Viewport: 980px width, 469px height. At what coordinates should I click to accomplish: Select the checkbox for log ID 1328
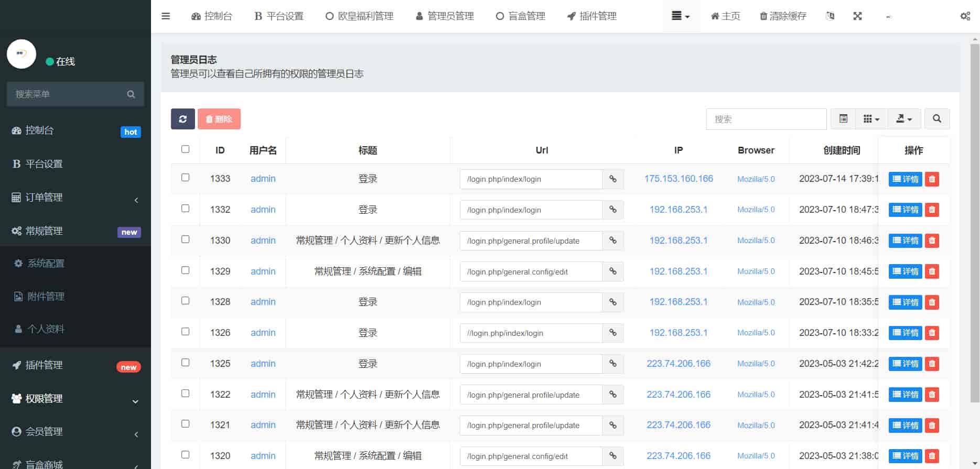click(x=185, y=301)
